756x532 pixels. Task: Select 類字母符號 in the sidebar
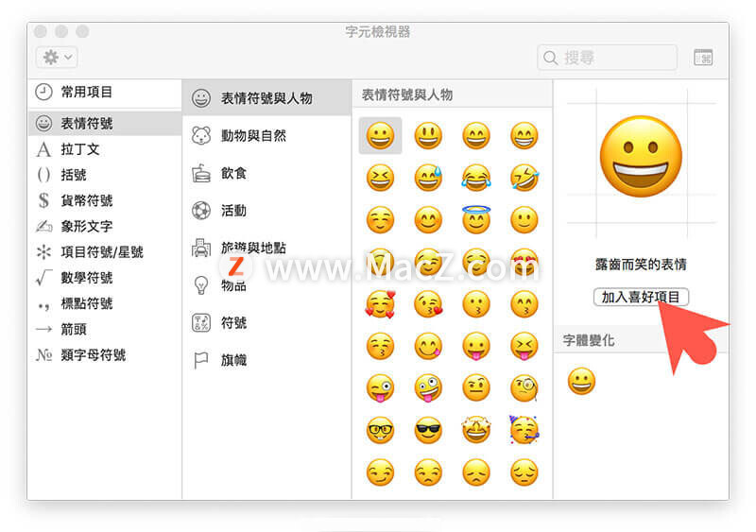(x=104, y=355)
